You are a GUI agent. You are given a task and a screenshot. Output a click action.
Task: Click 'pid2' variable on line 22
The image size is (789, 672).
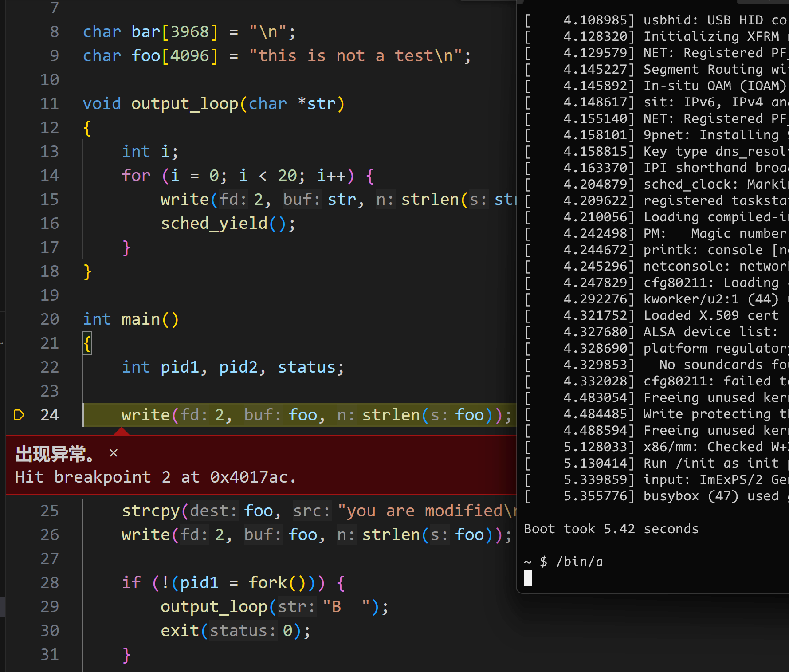coord(238,367)
